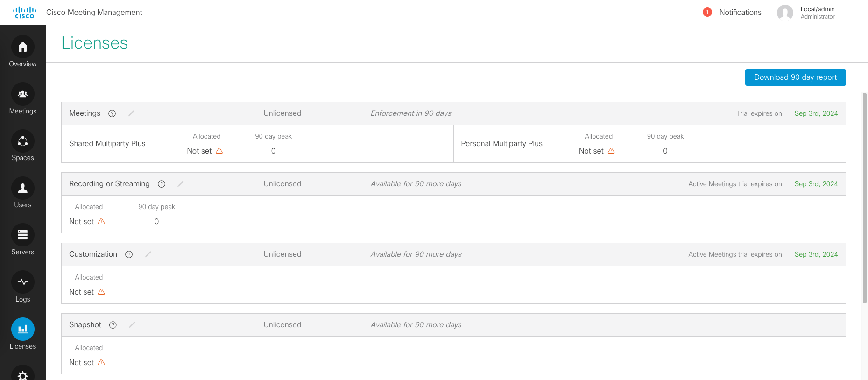The height and width of the screenshot is (380, 868).
Task: Show help for Recording or Streaming
Action: tap(162, 184)
